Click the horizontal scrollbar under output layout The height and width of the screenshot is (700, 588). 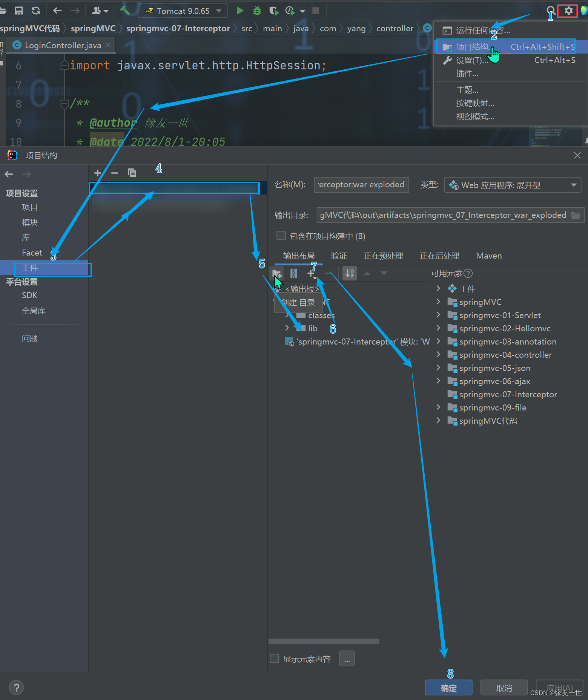click(x=324, y=641)
